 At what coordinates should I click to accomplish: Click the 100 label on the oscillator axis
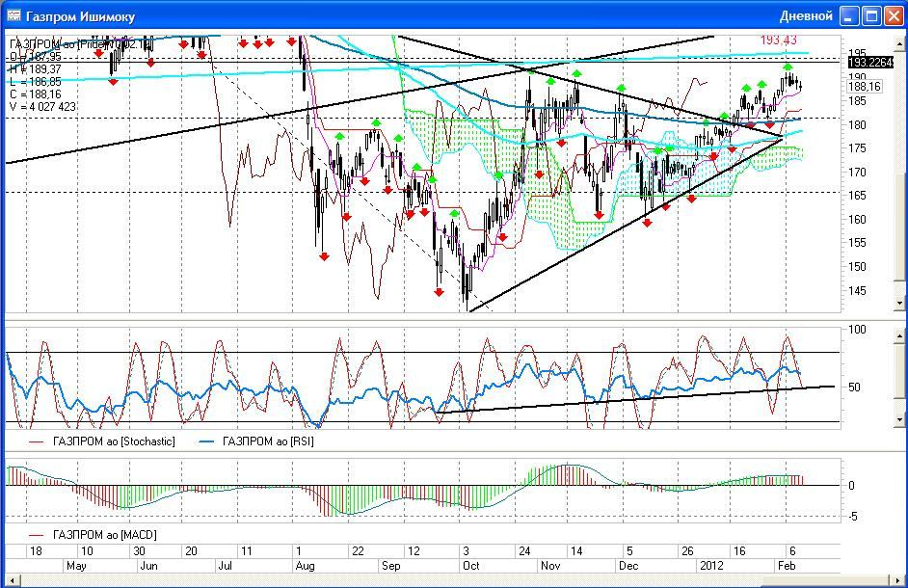click(857, 330)
